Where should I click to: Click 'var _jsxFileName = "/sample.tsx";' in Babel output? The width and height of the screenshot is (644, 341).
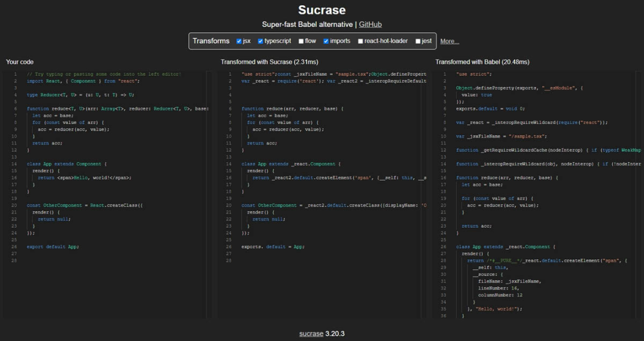pos(501,137)
